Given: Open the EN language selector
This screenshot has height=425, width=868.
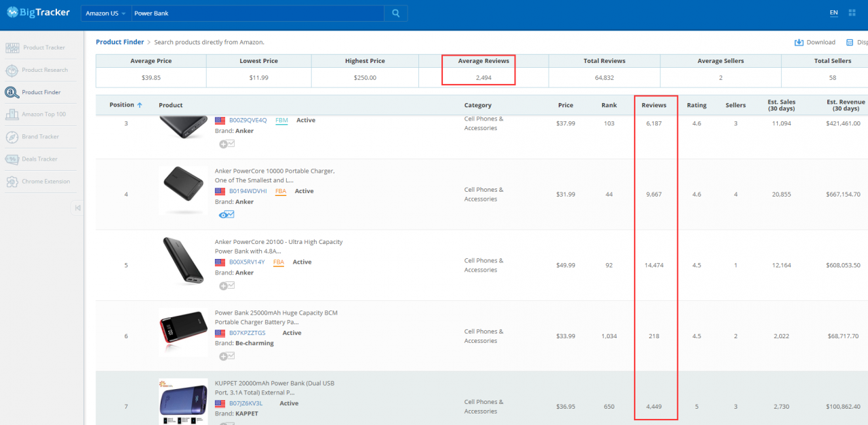Looking at the screenshot, I should click(833, 13).
